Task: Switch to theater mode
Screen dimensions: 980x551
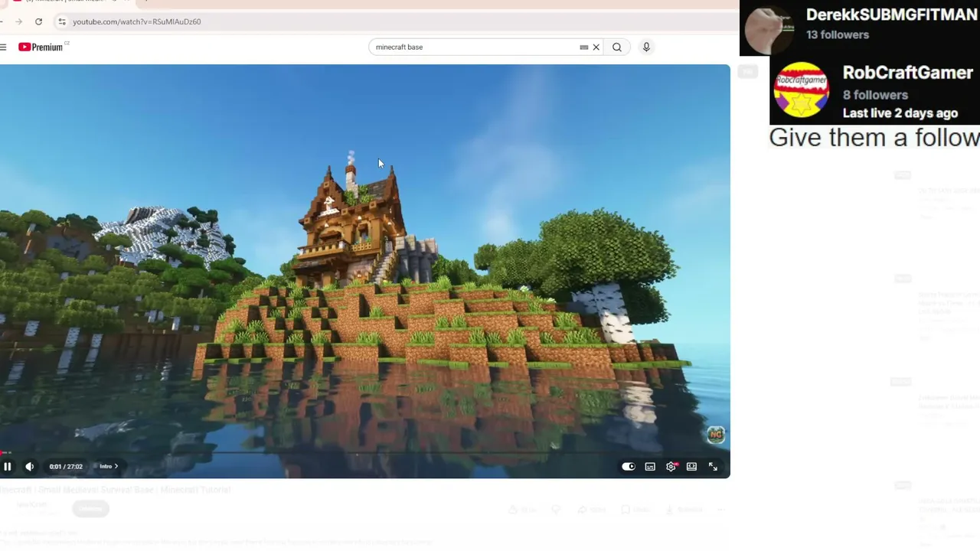Action: (691, 466)
